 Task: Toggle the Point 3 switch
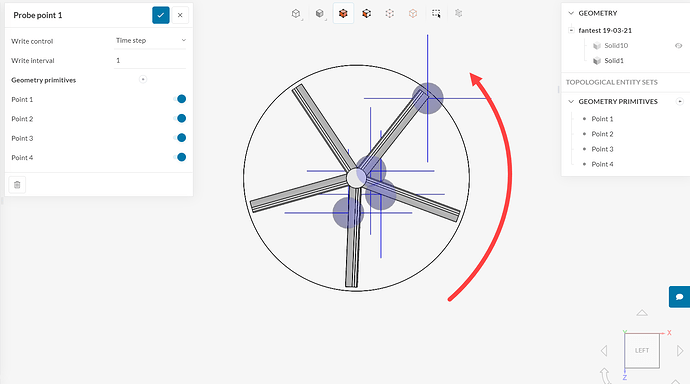point(180,138)
